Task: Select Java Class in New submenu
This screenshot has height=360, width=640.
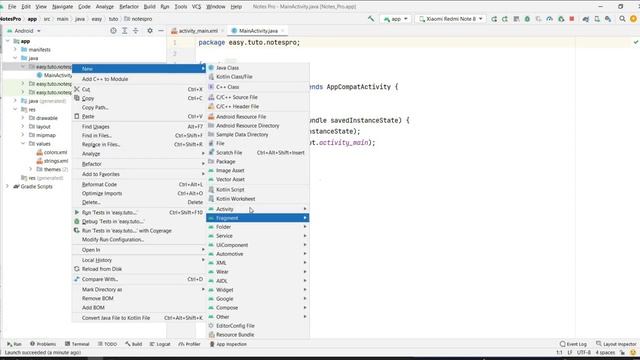Action: (x=258, y=68)
